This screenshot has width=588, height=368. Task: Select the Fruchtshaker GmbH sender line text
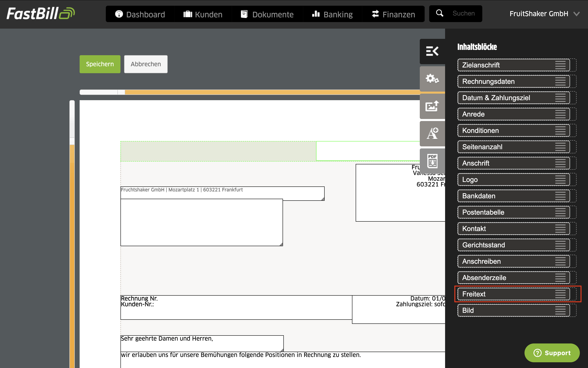[x=182, y=190]
